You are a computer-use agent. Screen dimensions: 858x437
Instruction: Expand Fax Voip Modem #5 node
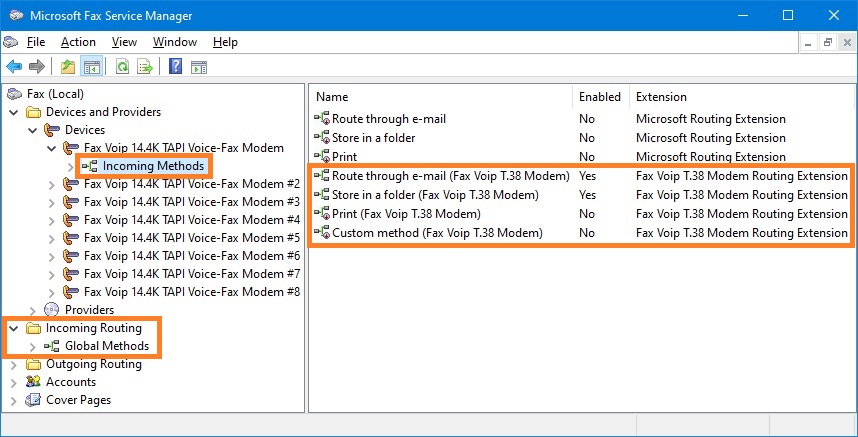[52, 238]
